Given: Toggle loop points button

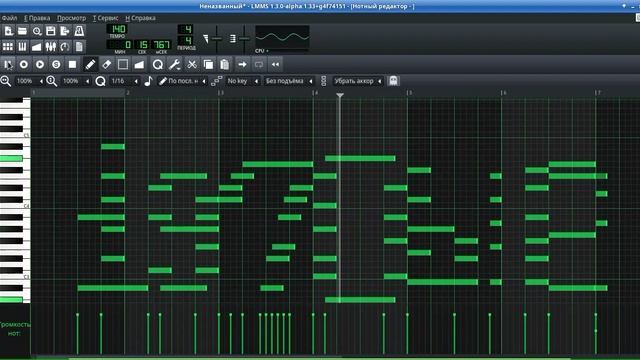Looking at the screenshot, I should (x=259, y=64).
